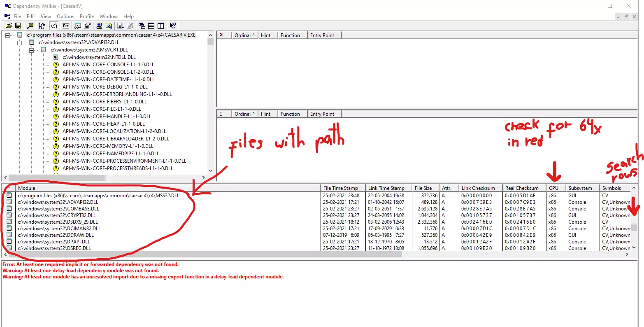Open System Information computer icon
This screenshot has height=327, width=644.
coord(99,26)
